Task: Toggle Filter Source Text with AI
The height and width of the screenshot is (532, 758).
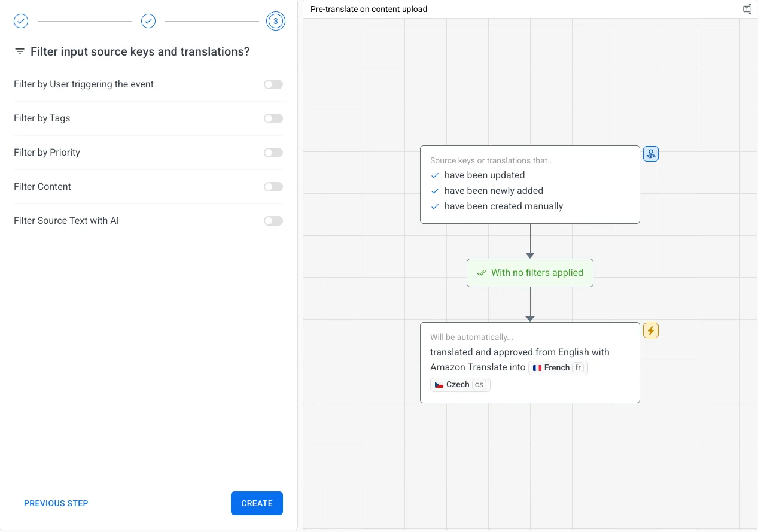Action: tap(273, 221)
